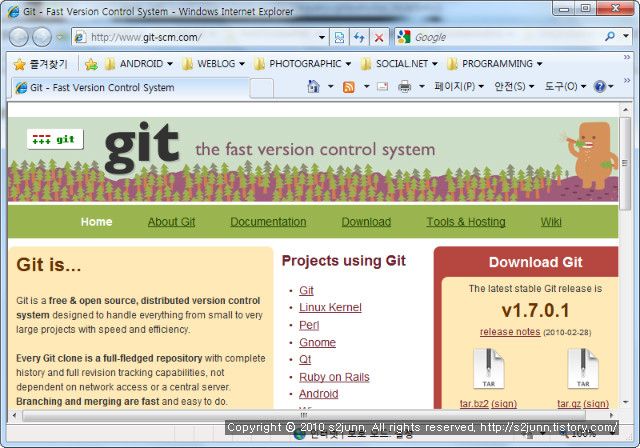Open the Favorites star button
Screen dimensions: 640x448
(40, 64)
